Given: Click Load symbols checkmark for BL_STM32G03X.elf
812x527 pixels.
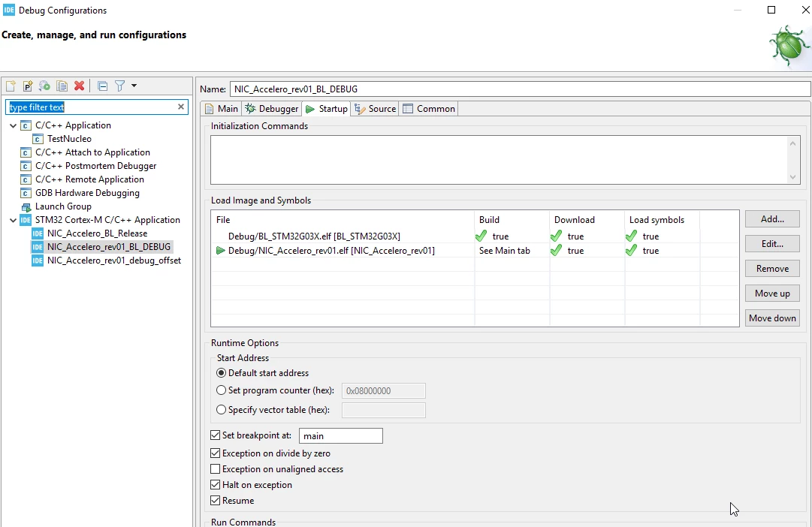Looking at the screenshot, I should click(x=631, y=236).
